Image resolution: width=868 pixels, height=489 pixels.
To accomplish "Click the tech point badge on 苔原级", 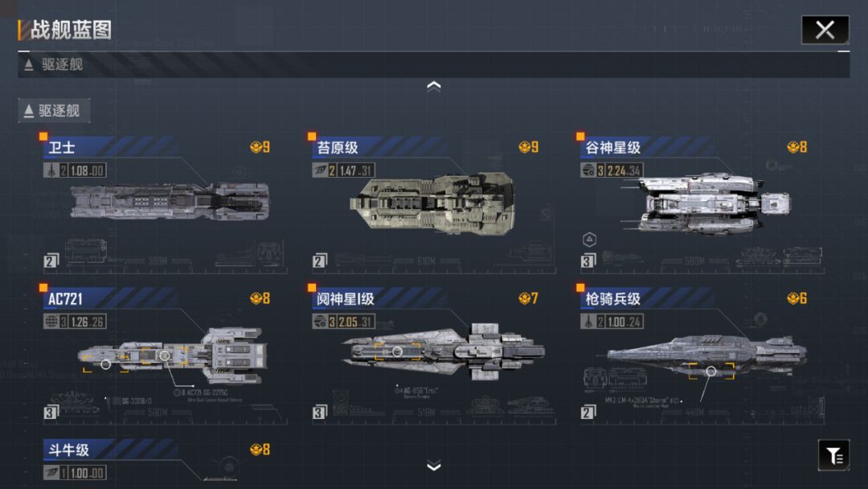I will (x=528, y=147).
